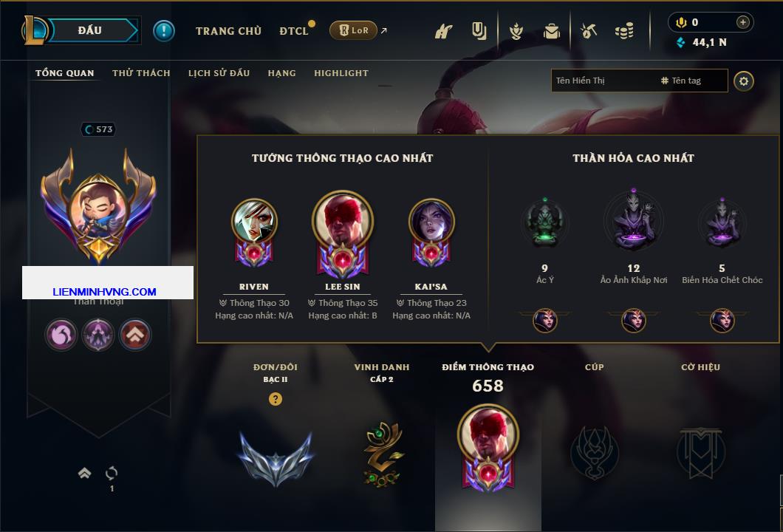Open the crafting hammer icon in top bar
Screen dimensions: 783x532
589,32
